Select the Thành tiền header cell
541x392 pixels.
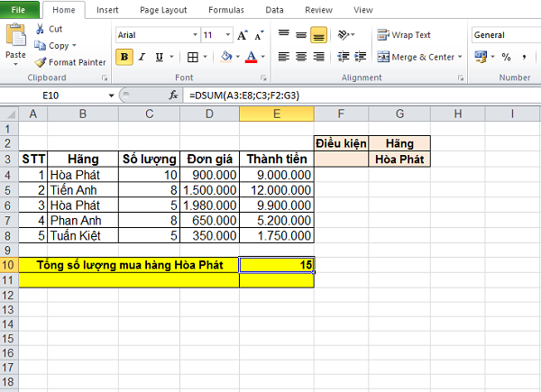277,159
